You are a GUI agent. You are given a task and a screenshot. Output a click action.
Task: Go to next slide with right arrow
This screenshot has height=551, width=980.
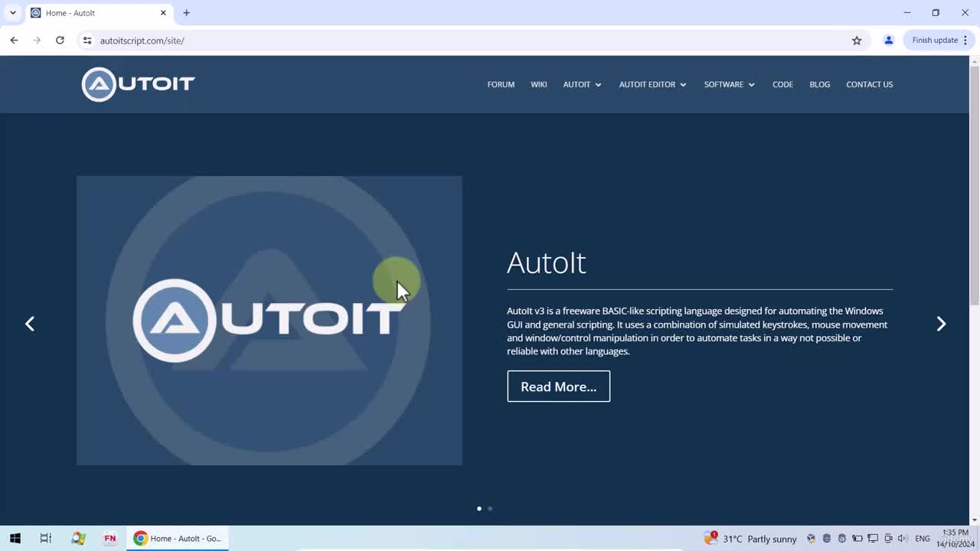coord(941,324)
